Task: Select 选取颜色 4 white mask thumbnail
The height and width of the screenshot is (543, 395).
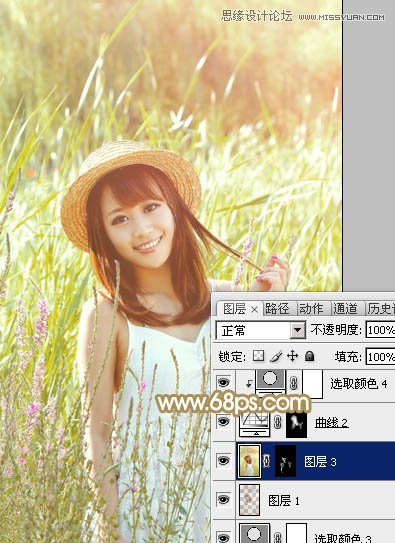Action: (313, 384)
